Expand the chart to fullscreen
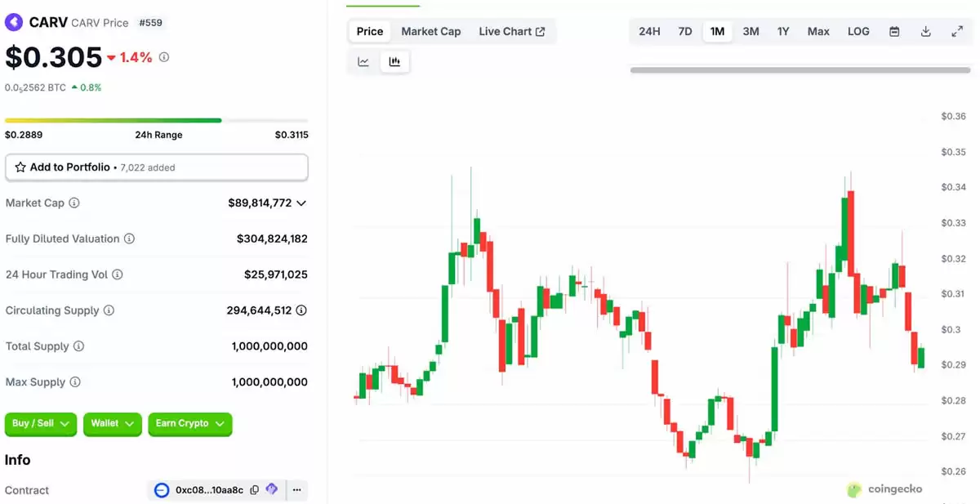Viewport: 980px width, 504px height. 957,31
